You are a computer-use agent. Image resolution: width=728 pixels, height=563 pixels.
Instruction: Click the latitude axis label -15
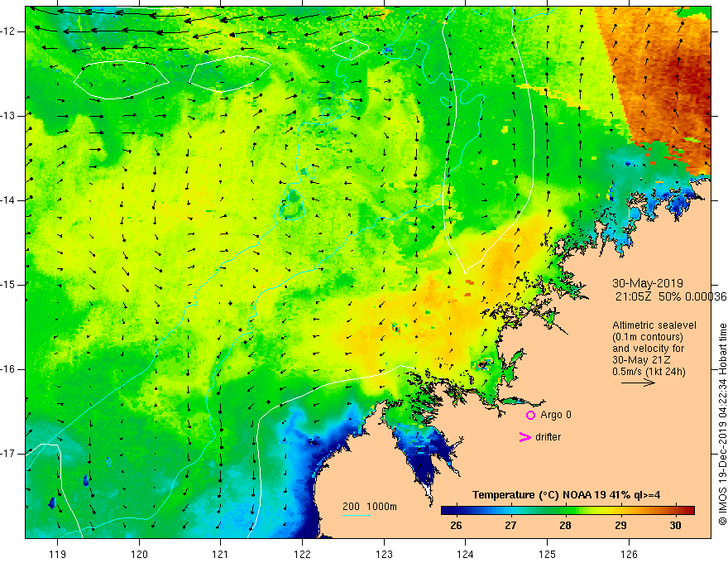(8, 285)
